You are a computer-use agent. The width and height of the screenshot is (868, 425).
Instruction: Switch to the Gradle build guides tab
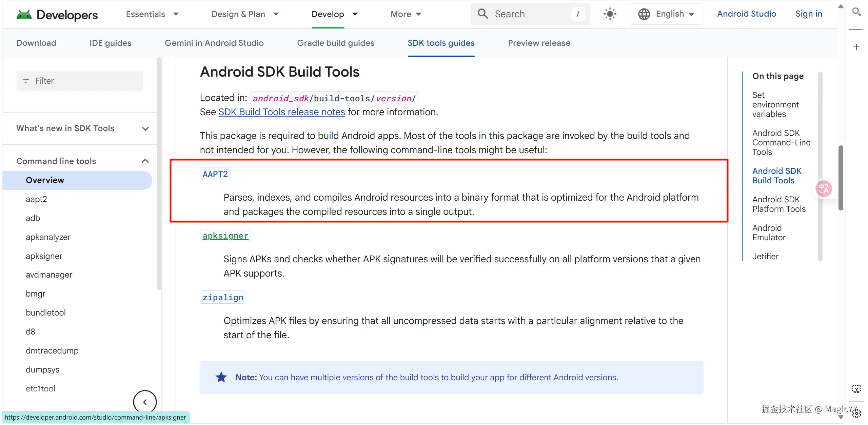point(336,43)
